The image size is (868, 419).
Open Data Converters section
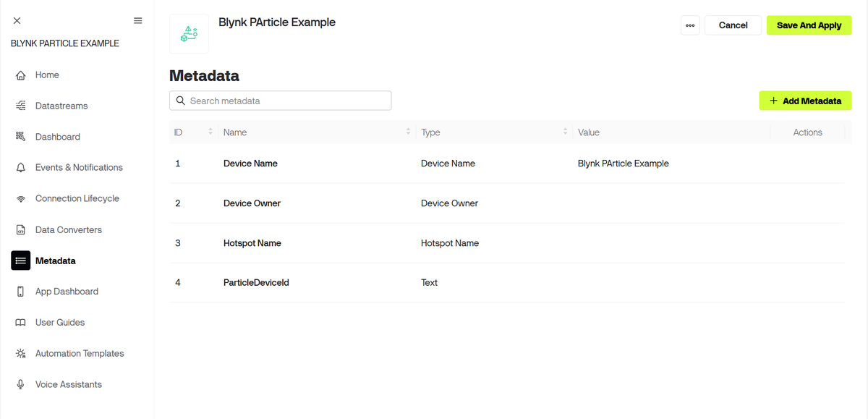click(69, 230)
